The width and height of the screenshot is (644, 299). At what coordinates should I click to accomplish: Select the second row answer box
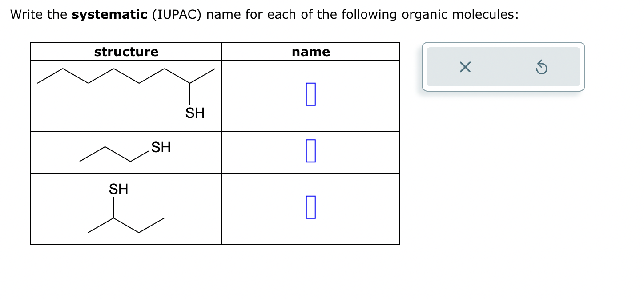click(x=310, y=151)
